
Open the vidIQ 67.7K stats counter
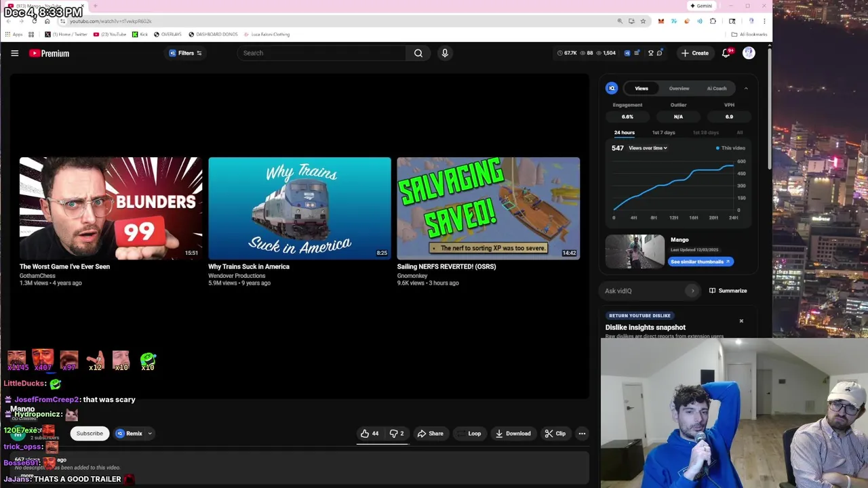pyautogui.click(x=567, y=53)
